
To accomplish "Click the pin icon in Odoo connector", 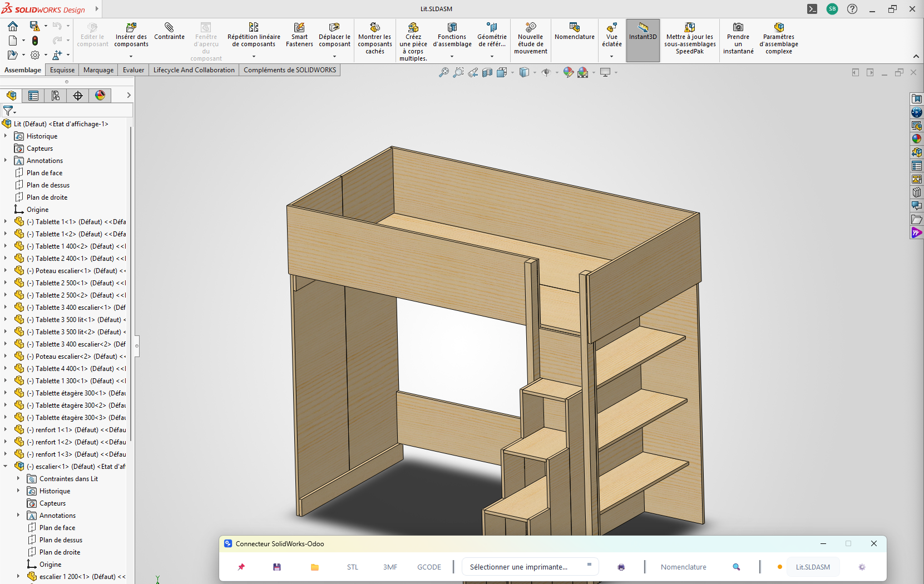I will click(241, 567).
